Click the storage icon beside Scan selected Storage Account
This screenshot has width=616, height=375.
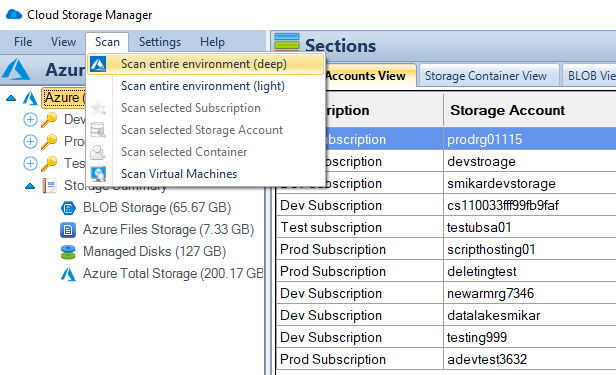coord(98,130)
